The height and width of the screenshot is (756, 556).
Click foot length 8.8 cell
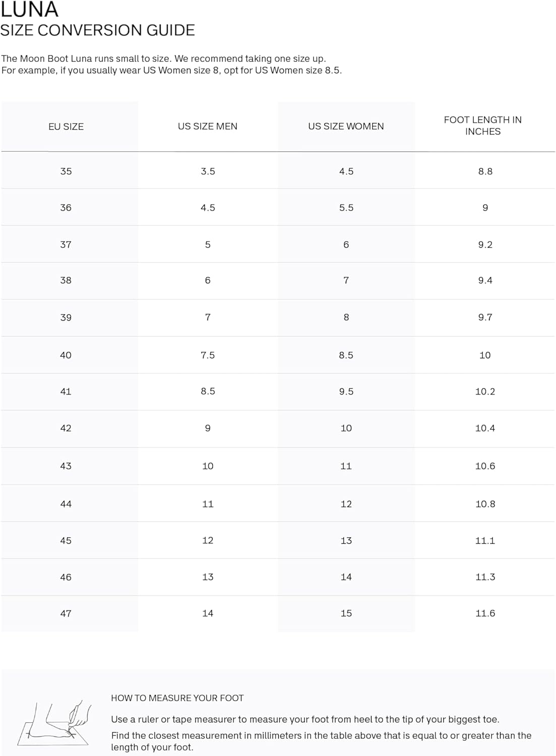pyautogui.click(x=485, y=171)
